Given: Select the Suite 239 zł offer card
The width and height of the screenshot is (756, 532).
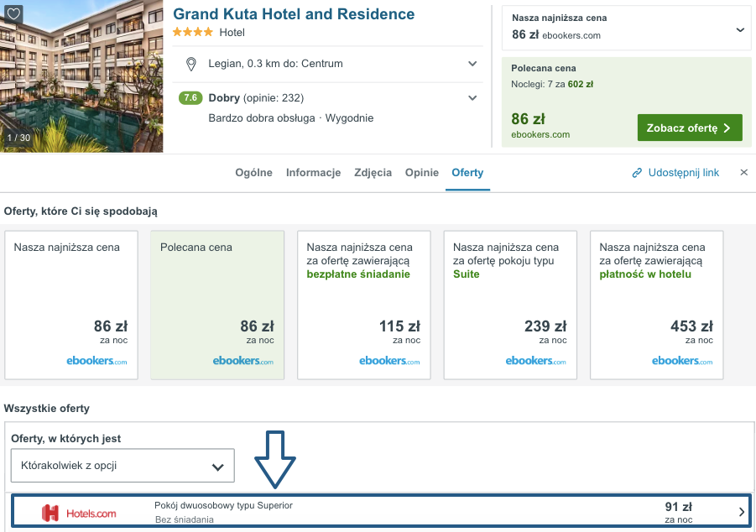Looking at the screenshot, I should pyautogui.click(x=510, y=305).
